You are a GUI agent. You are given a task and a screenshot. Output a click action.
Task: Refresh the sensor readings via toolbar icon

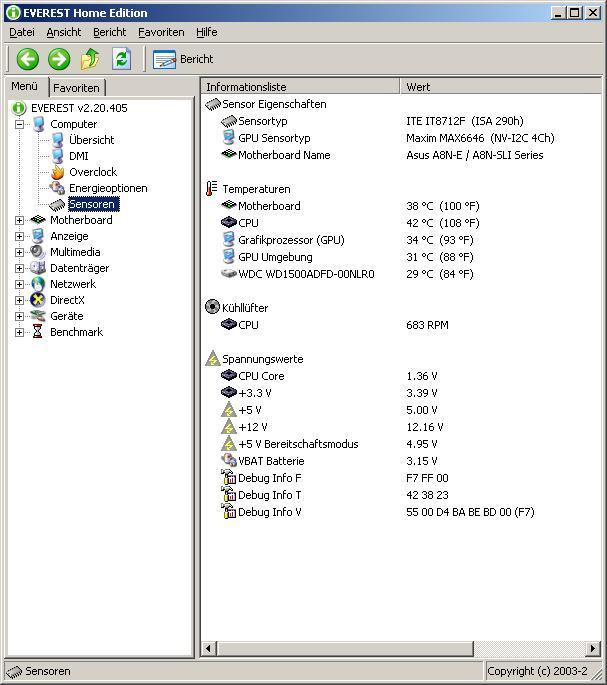click(x=121, y=59)
